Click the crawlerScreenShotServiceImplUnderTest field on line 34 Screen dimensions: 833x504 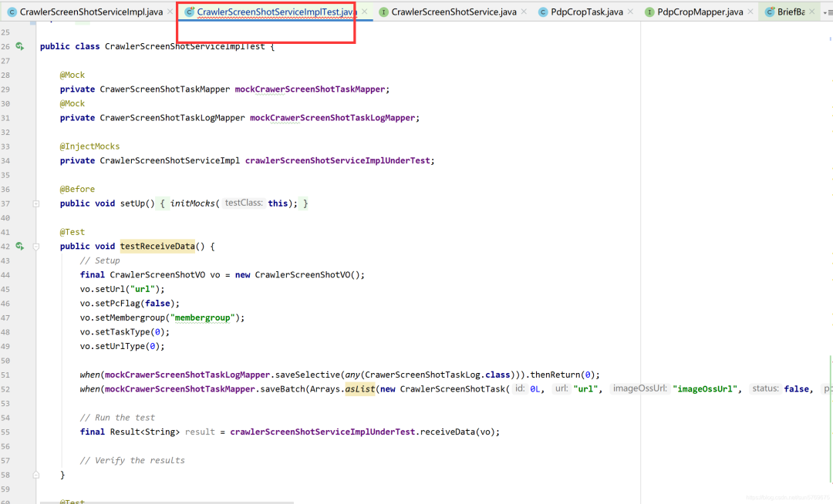point(337,161)
